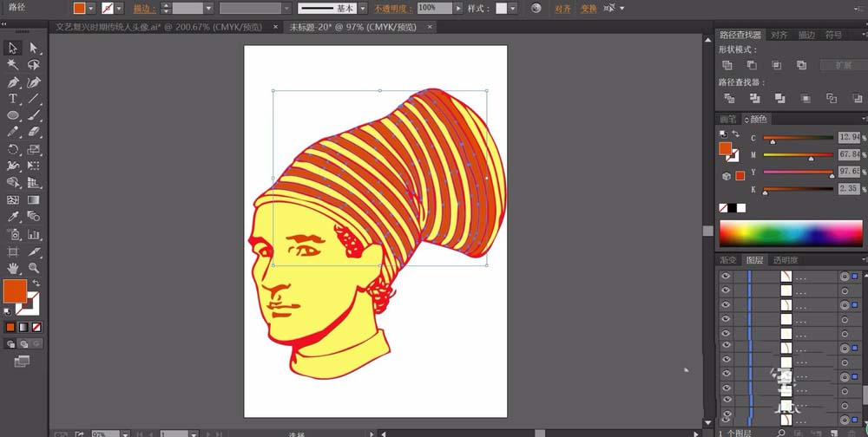The height and width of the screenshot is (437, 868).
Task: Choose the Blend tool
Action: click(34, 216)
